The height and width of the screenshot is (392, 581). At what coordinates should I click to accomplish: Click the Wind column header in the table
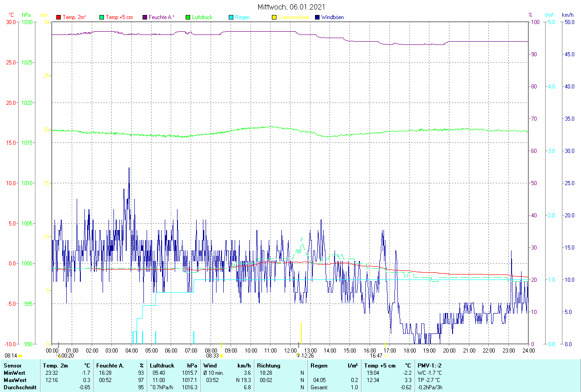point(210,366)
